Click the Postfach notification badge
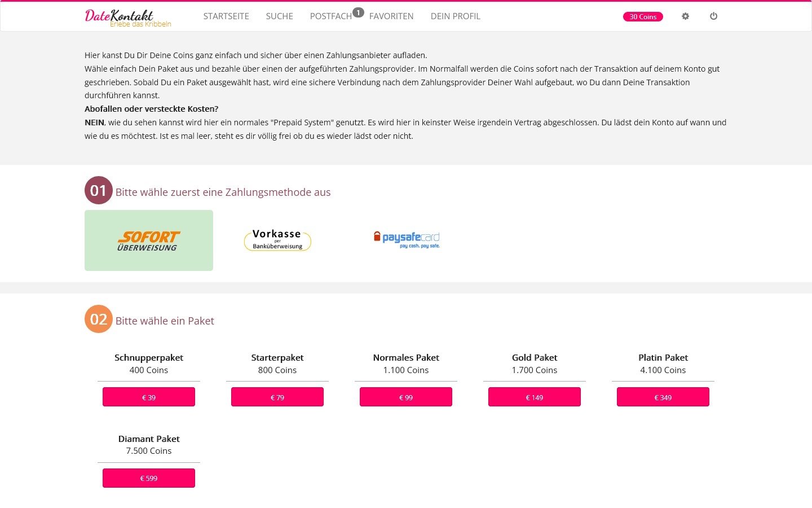812x508 pixels. tap(358, 12)
